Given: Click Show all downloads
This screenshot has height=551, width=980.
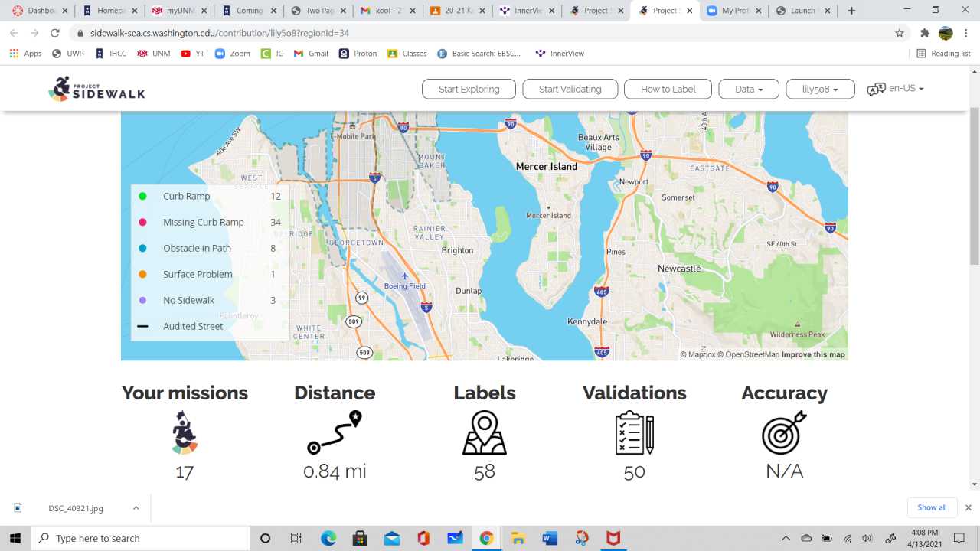Looking at the screenshot, I should point(932,507).
